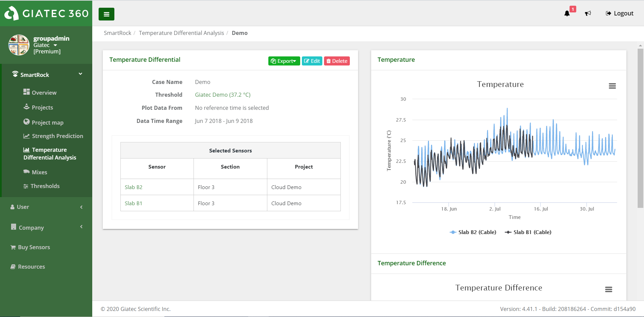The width and height of the screenshot is (644, 317).
Task: Open the Thresholds menu item
Action: (x=45, y=186)
